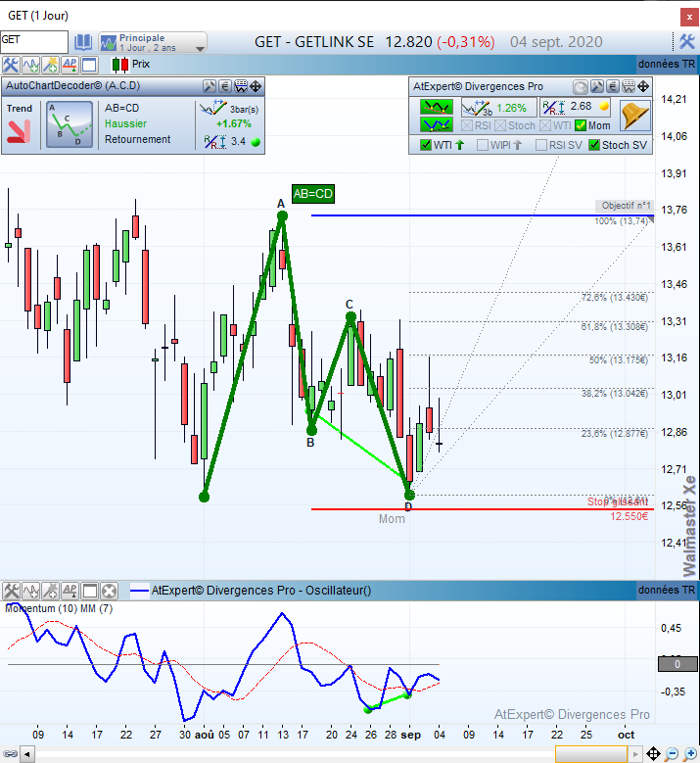Uncheck the Stoch SV checkbox
This screenshot has height=763, width=700.
tap(594, 145)
